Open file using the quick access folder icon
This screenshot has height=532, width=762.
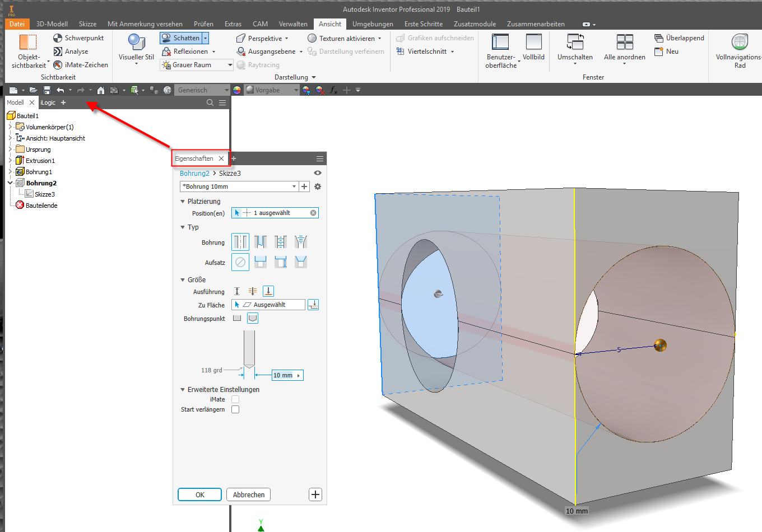34,90
